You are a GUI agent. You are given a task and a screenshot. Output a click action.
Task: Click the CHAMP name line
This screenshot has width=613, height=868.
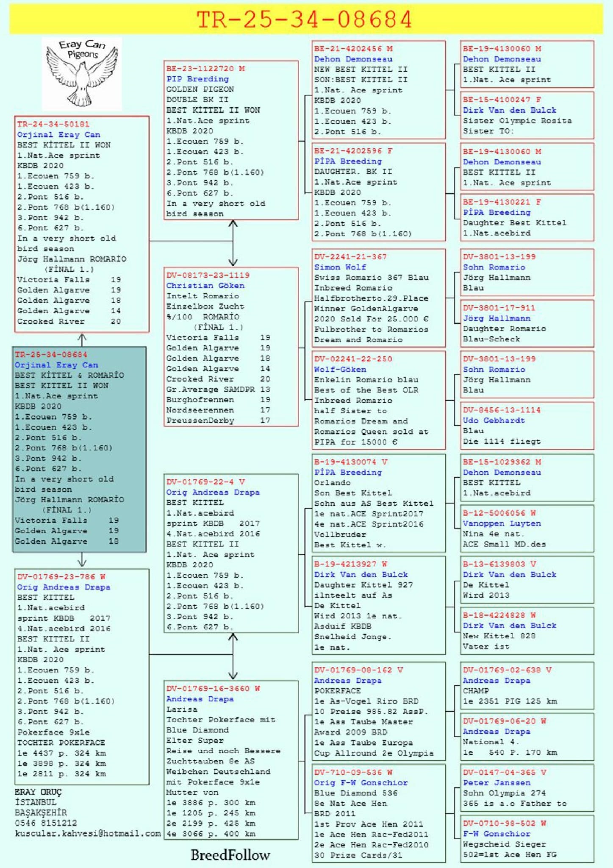click(476, 690)
